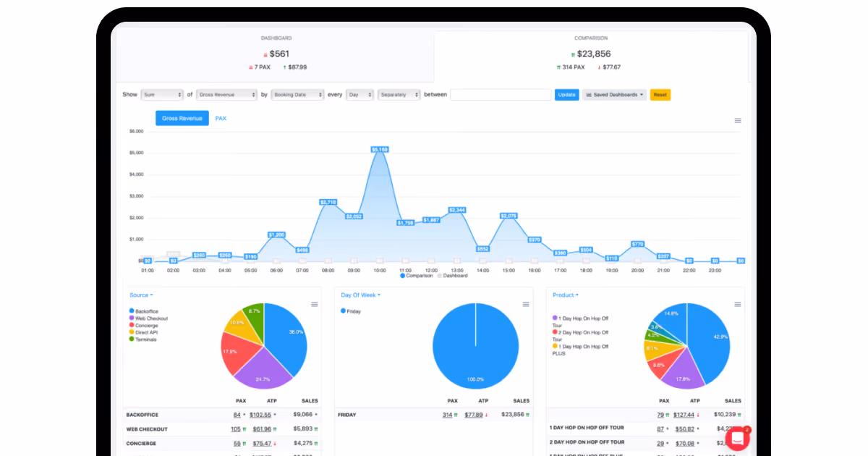Click the Concierge PAX value 59 link
Image resolution: width=868 pixels, height=456 pixels.
pos(237,444)
